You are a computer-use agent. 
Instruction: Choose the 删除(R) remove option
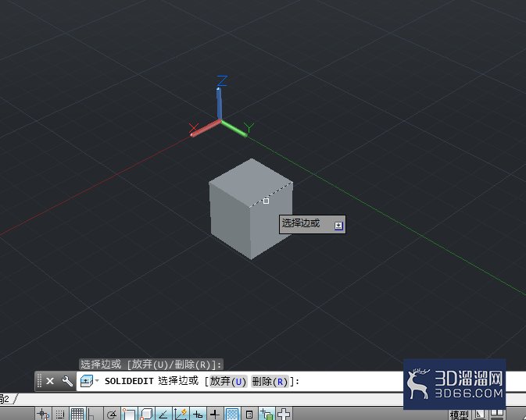tap(270, 382)
